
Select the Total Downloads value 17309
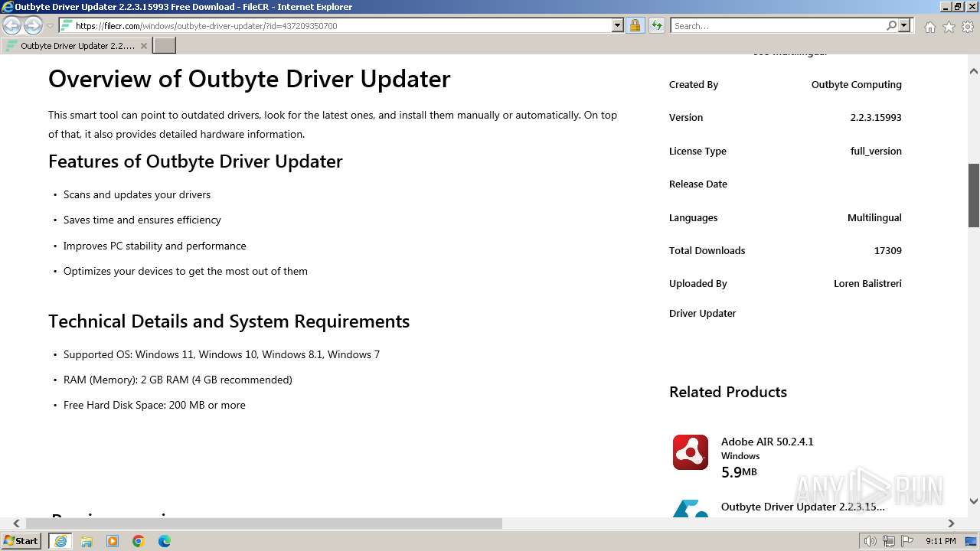887,250
